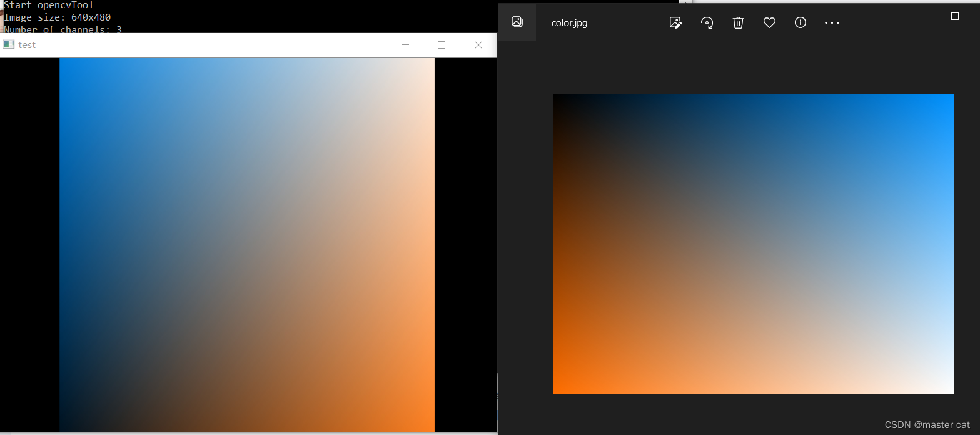Click the test window app icon
The width and height of the screenshot is (980, 435).
tap(9, 45)
